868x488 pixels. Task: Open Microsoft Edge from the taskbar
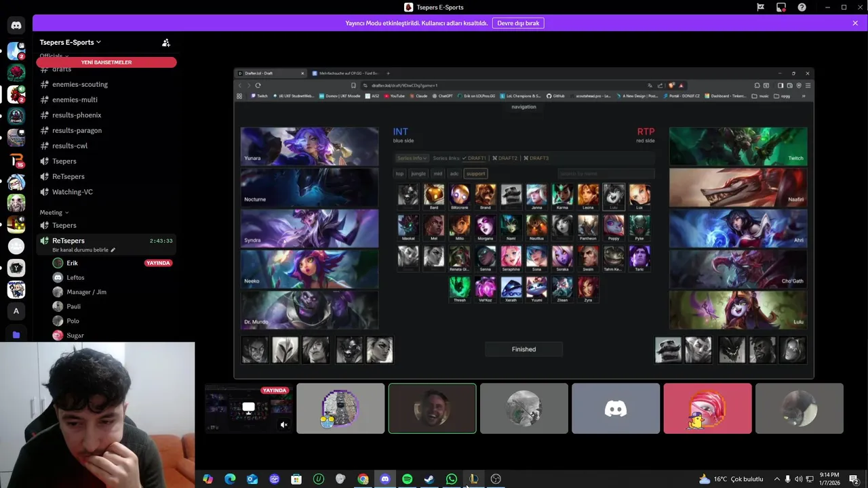pyautogui.click(x=230, y=479)
